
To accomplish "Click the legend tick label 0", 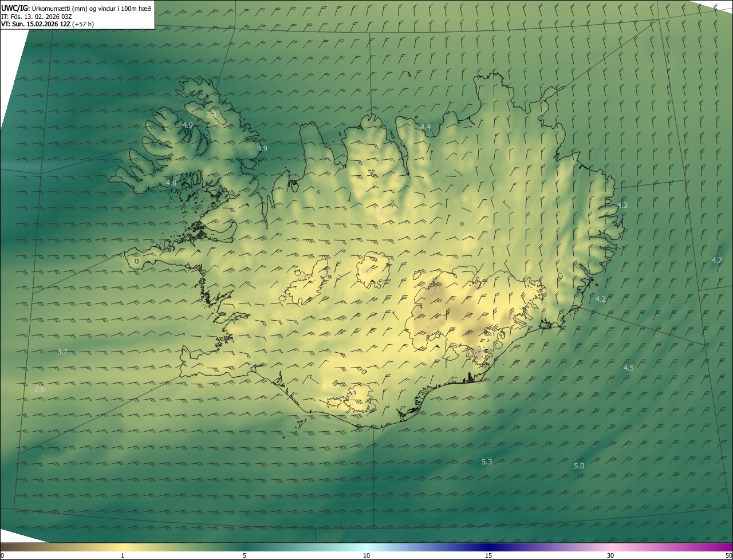I will point(2,555).
